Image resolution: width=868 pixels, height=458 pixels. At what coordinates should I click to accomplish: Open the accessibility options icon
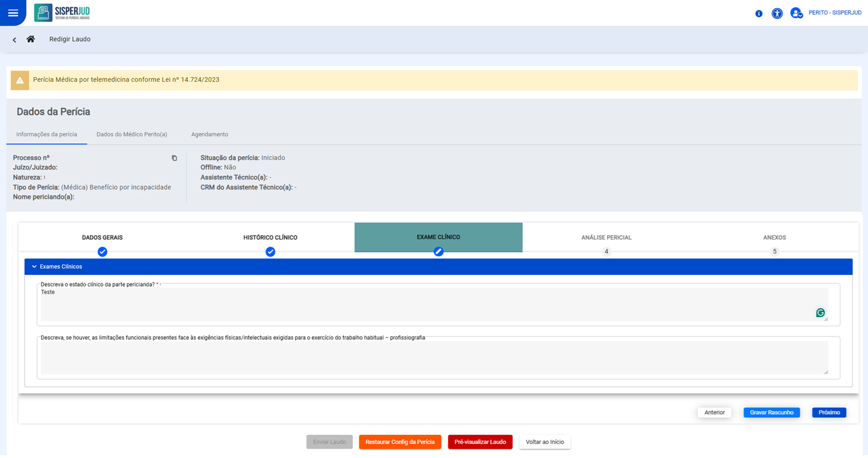(x=777, y=13)
